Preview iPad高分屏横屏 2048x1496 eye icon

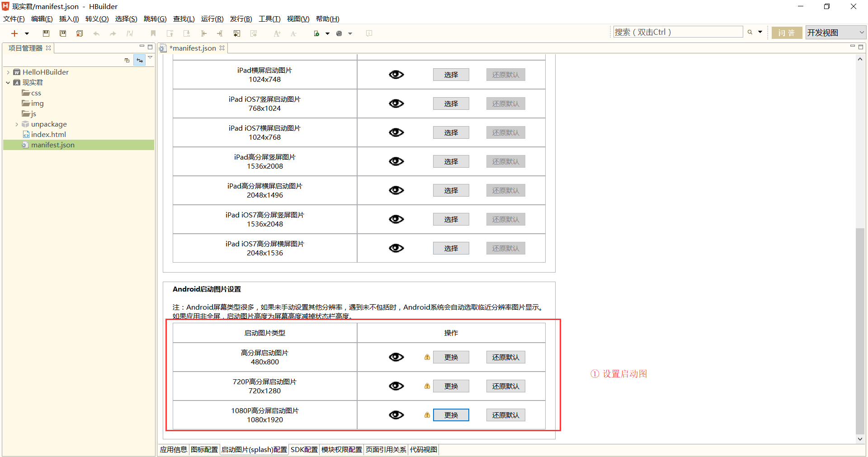pyautogui.click(x=396, y=190)
